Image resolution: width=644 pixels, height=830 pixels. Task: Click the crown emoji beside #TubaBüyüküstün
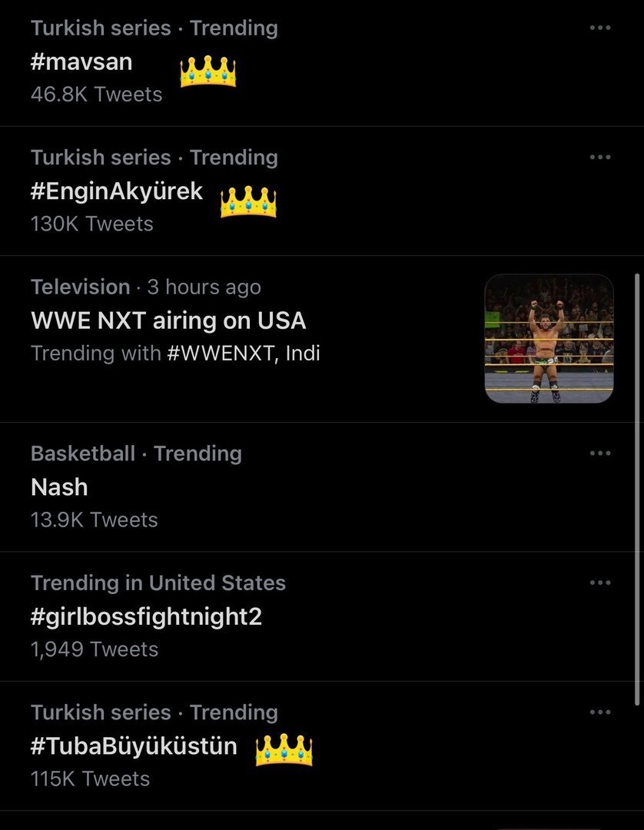tap(284, 749)
